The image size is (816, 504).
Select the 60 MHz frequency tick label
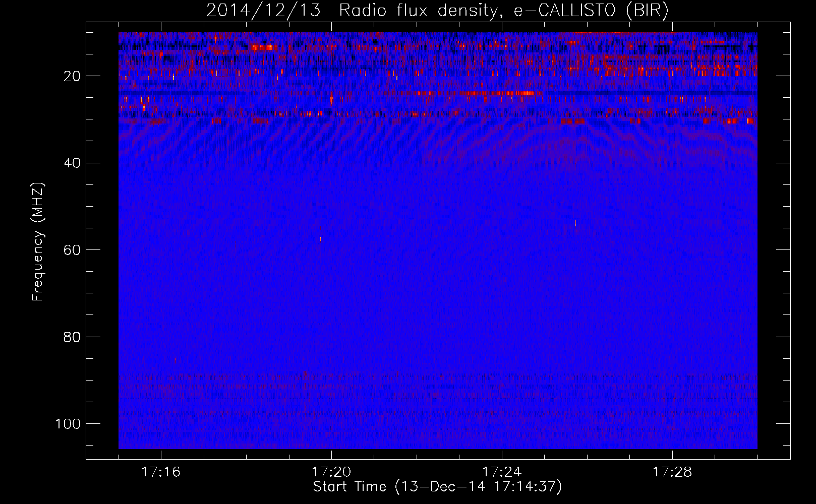pos(73,250)
